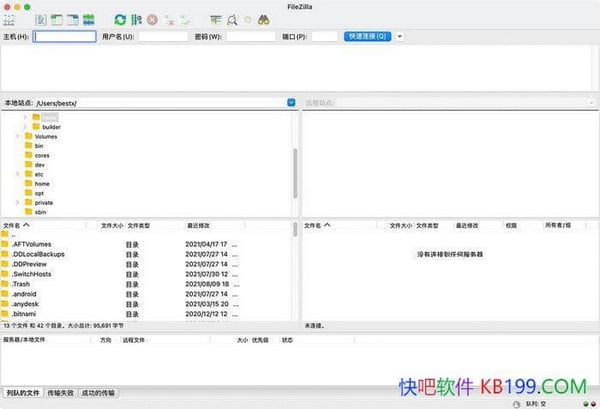600x409 pixels.
Task: Toggle the message log display icon
Action: pyautogui.click(x=41, y=19)
